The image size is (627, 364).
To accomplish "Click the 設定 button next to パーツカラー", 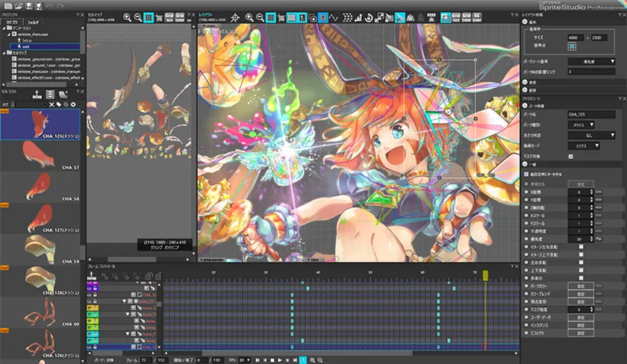I will [580, 286].
